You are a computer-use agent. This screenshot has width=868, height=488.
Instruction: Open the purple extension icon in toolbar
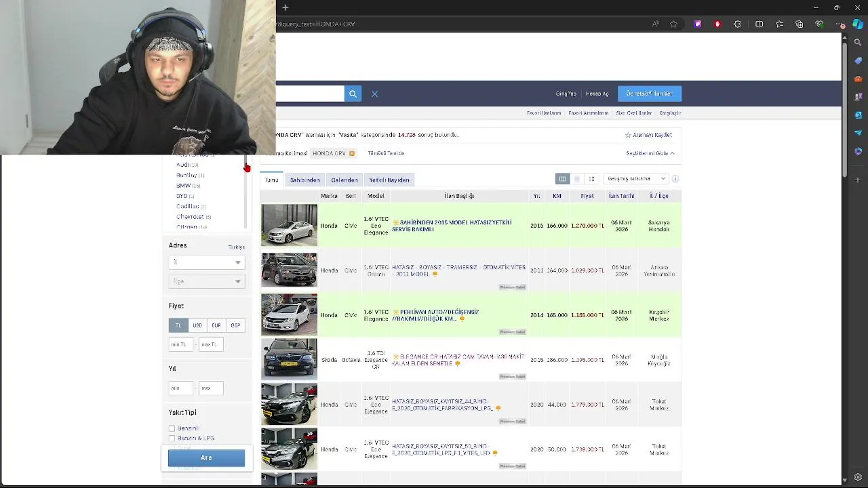coord(698,24)
